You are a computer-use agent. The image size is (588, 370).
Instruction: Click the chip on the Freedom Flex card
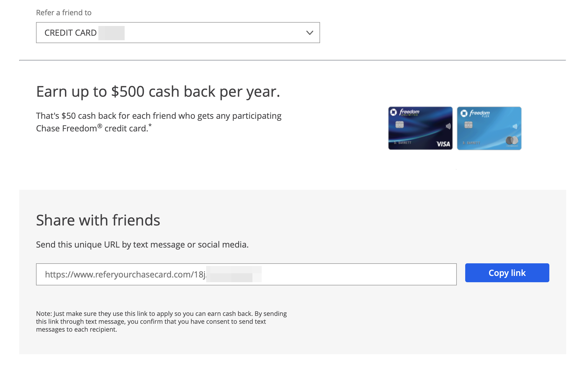468,125
